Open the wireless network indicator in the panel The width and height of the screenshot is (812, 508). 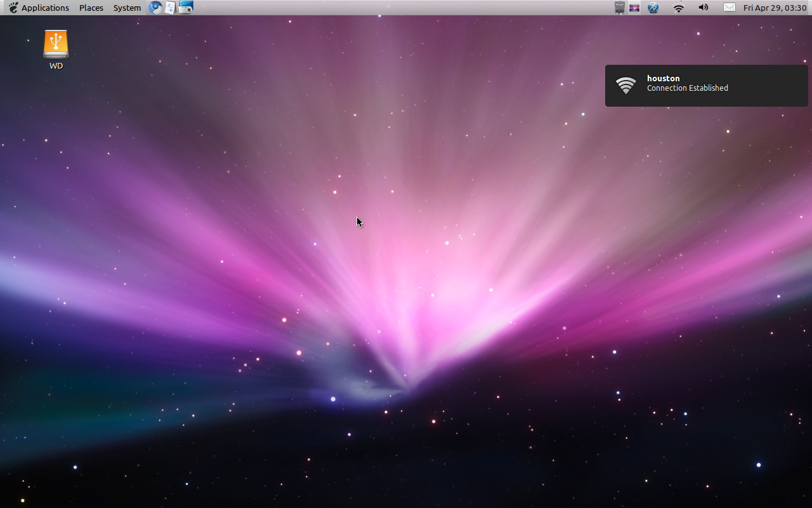[679, 8]
